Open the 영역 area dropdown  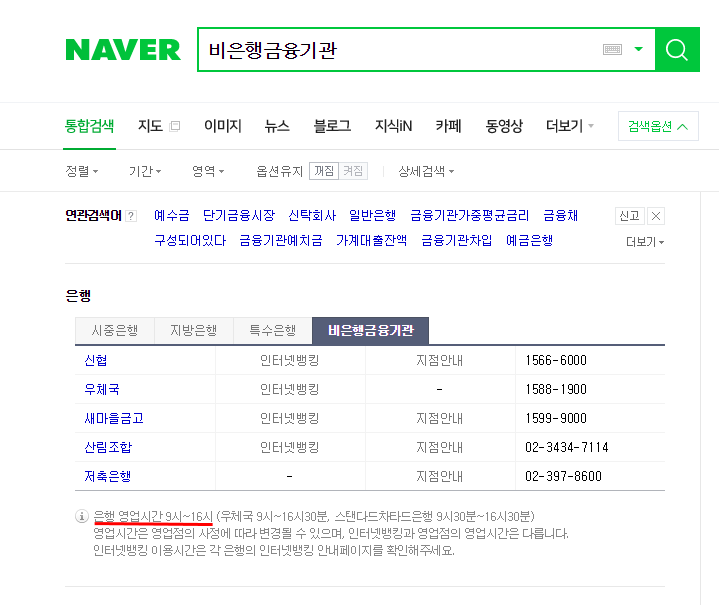(x=208, y=172)
